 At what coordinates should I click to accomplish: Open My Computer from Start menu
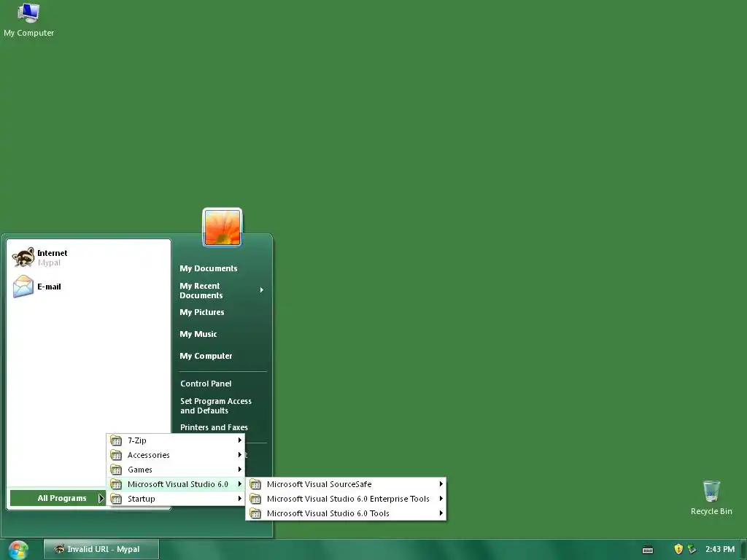206,356
